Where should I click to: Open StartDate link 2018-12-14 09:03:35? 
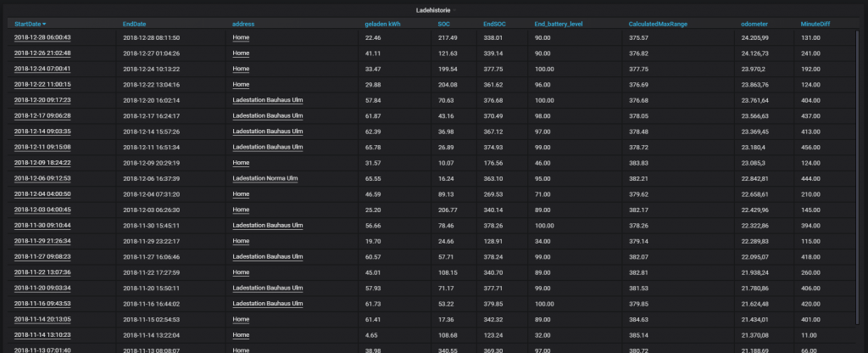42,132
